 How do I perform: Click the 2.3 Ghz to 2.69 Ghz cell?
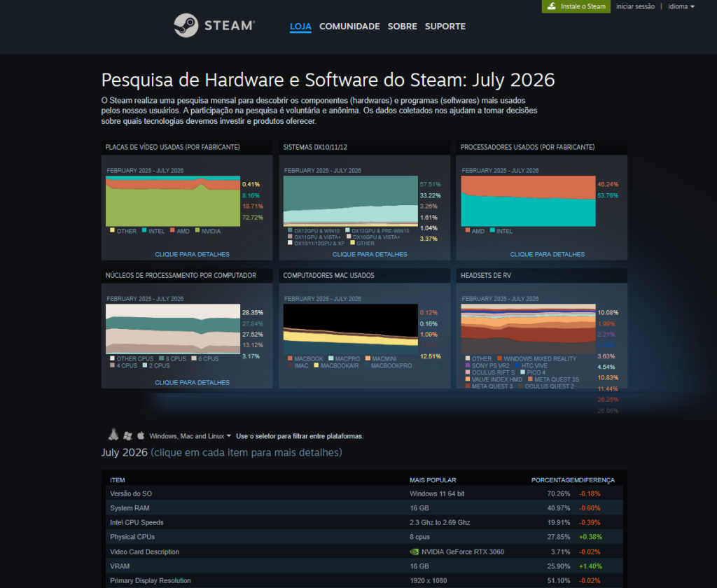[x=440, y=523]
